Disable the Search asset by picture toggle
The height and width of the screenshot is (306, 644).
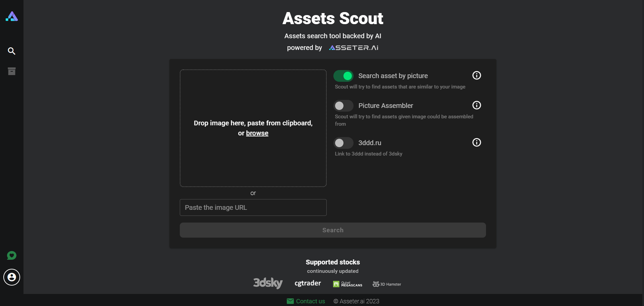coord(343,76)
